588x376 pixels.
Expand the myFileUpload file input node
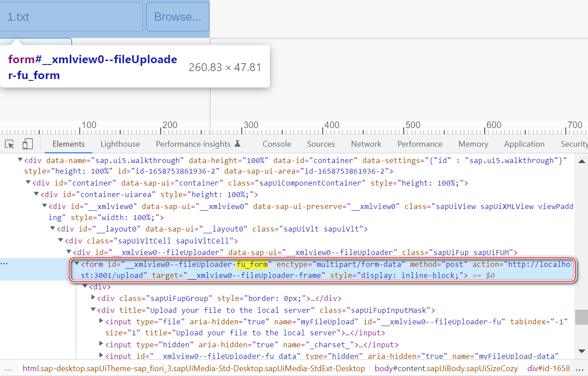[x=102, y=321]
